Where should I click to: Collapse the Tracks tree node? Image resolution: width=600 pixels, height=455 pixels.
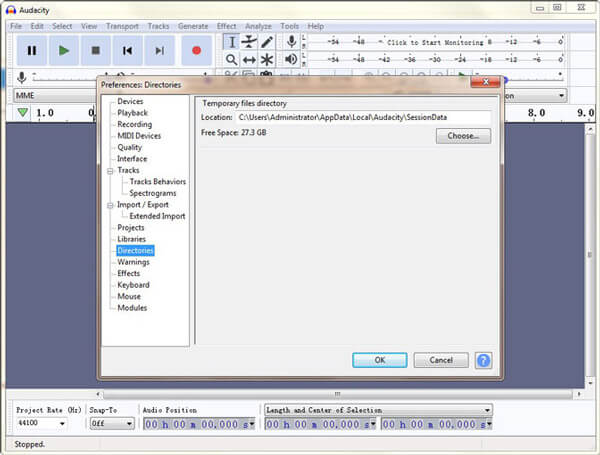point(110,171)
